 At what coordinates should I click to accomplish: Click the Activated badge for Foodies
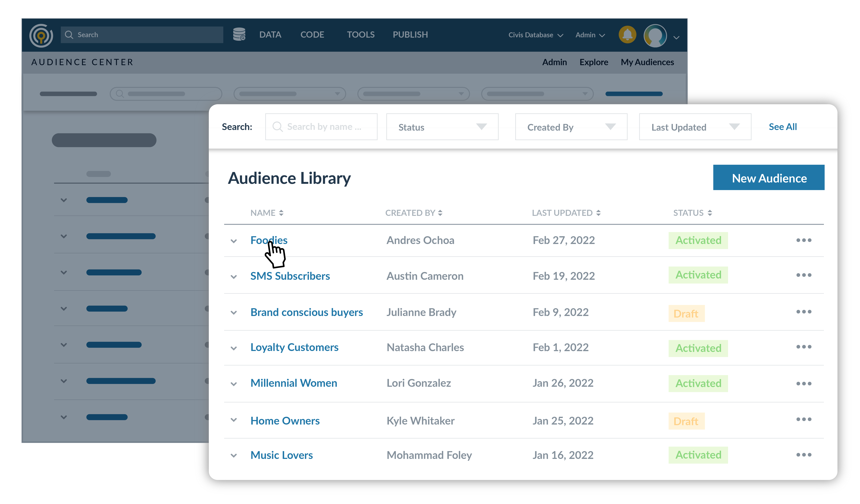click(698, 240)
